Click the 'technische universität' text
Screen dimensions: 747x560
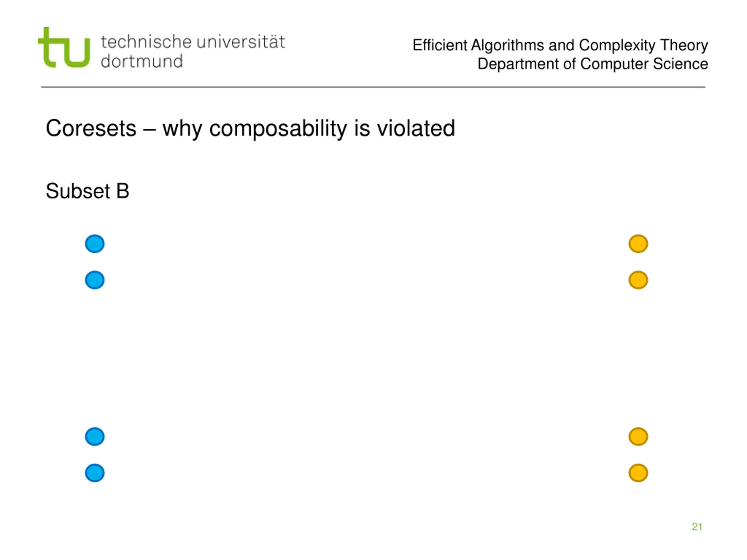pyautogui.click(x=193, y=42)
